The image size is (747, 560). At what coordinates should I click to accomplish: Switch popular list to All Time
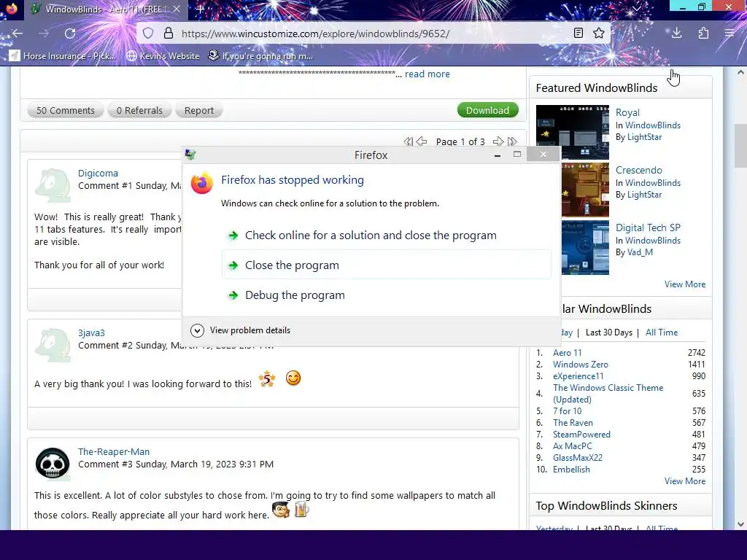661,332
